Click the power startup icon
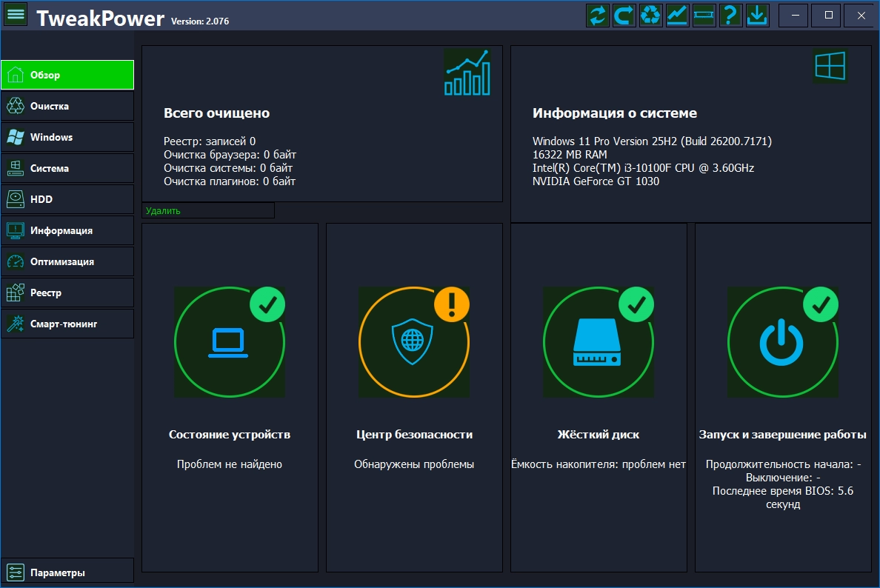Screen dimensions: 880x588 pos(781,342)
